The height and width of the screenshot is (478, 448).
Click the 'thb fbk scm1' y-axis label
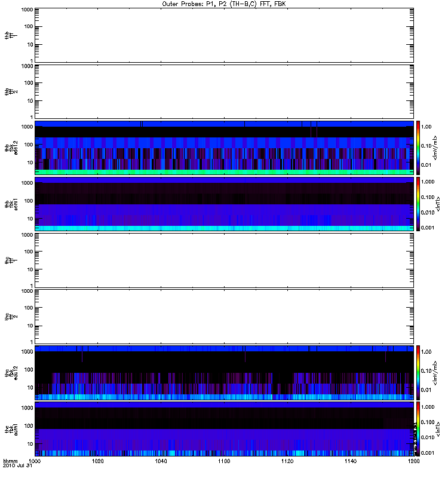pos(11,204)
